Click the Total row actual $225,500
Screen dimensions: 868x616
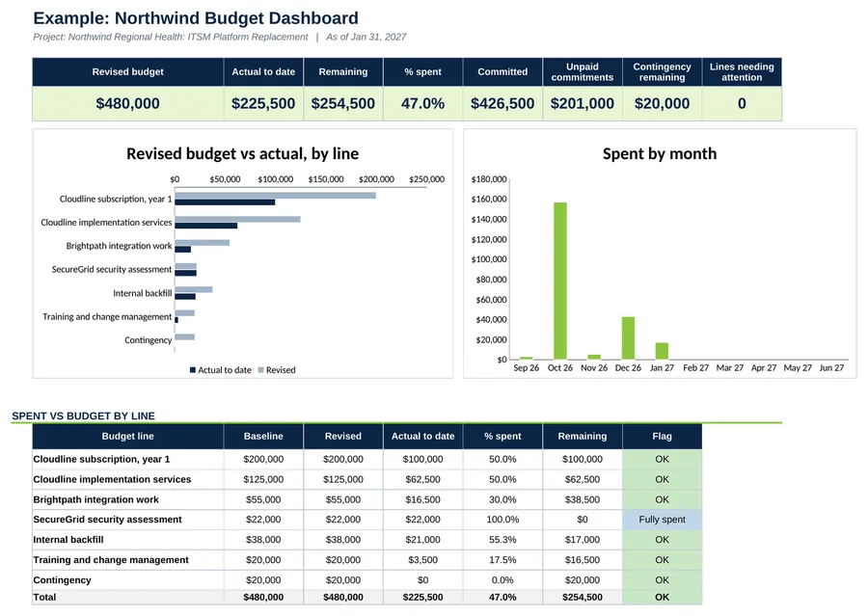423,597
